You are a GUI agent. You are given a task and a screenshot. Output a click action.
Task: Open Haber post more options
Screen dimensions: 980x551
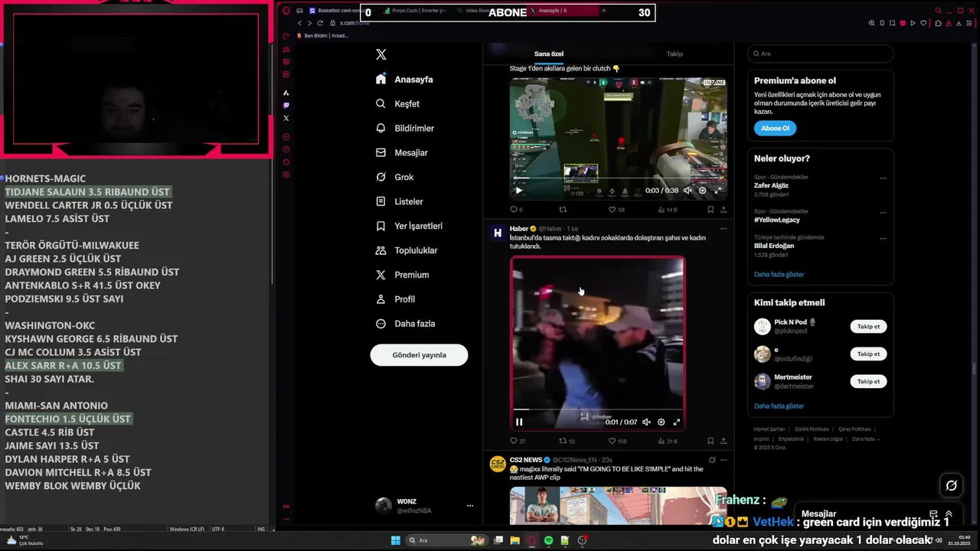pos(724,229)
